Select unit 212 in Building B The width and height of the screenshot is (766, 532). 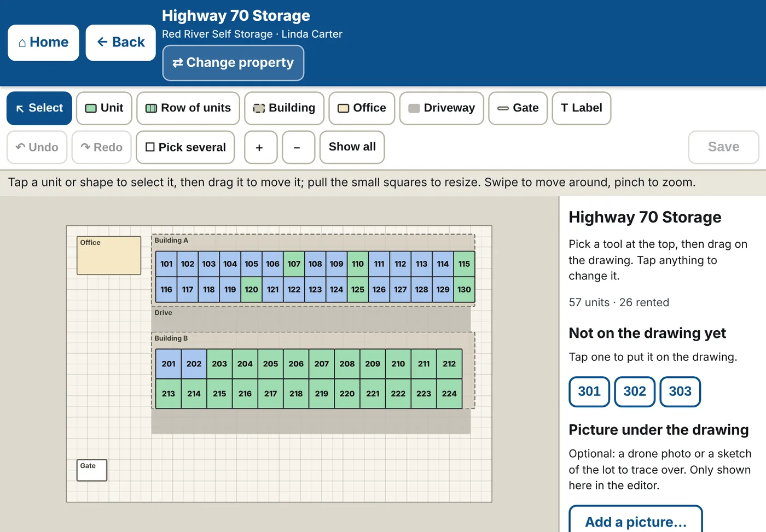point(449,364)
